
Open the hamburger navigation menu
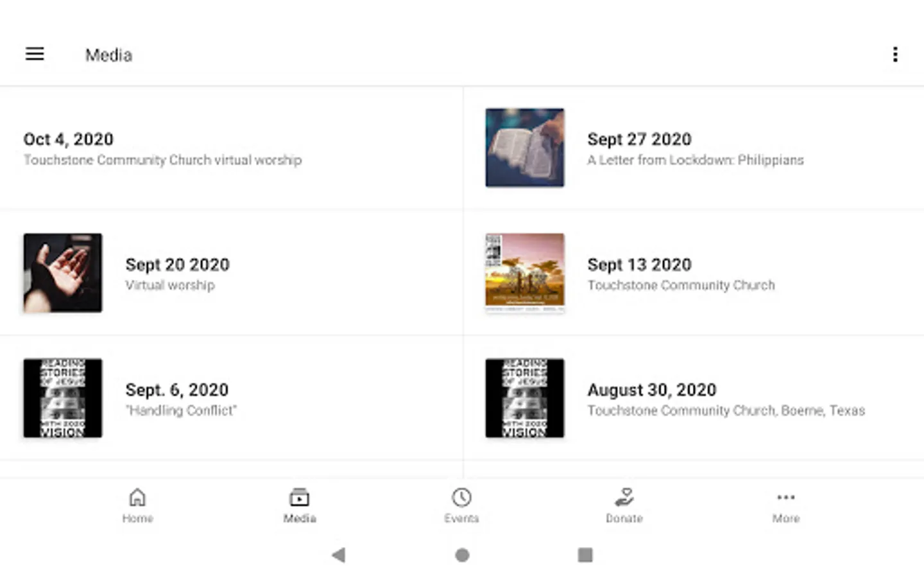(x=35, y=55)
